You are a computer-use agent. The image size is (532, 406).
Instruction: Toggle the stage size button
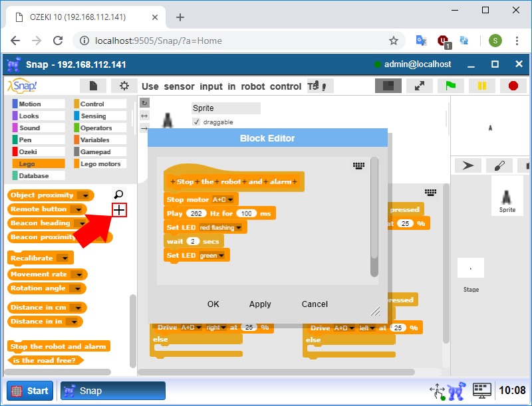(388, 86)
